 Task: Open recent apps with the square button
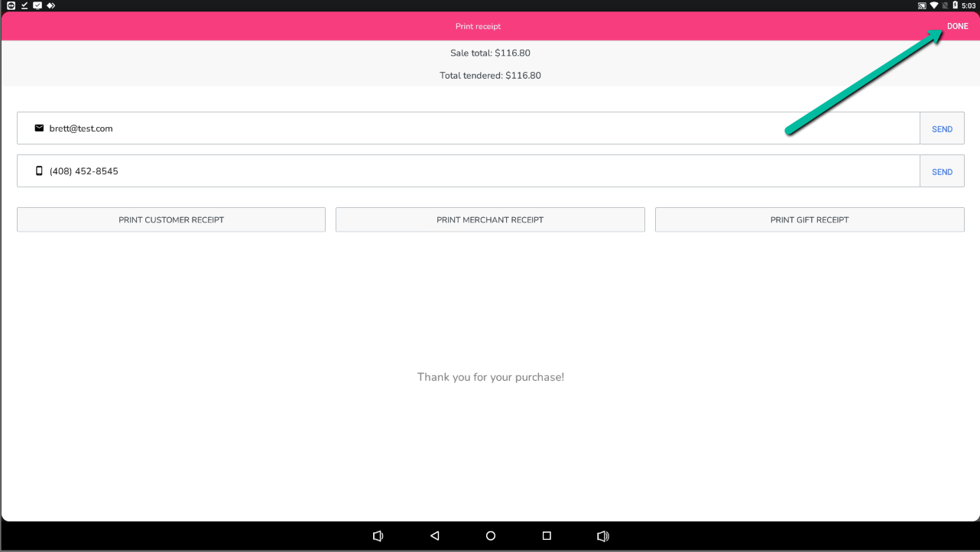point(547,536)
